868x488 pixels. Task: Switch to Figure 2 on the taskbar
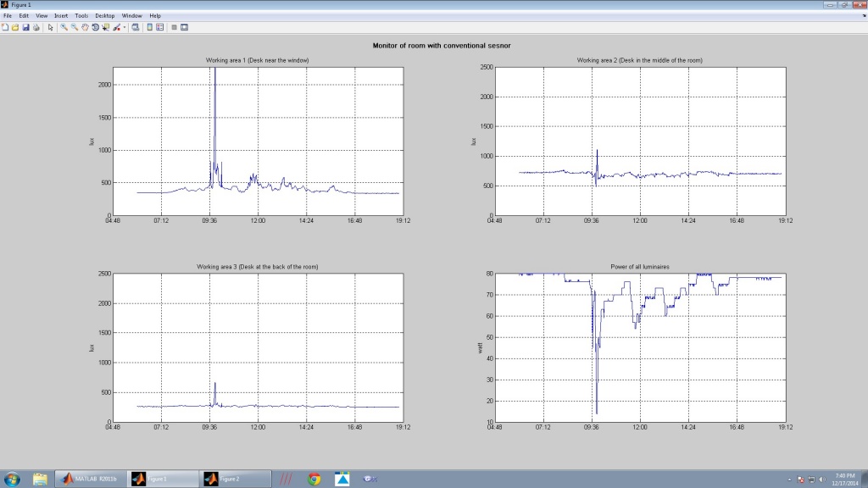coord(235,479)
